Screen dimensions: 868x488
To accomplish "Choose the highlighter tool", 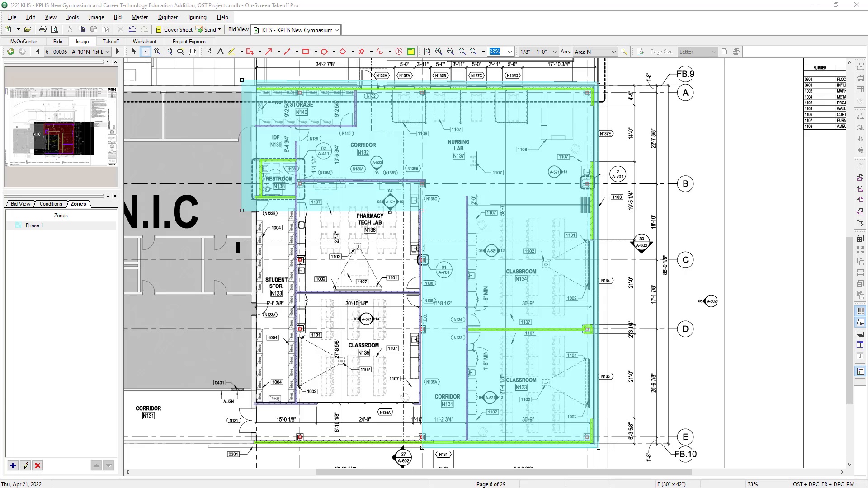I will [x=231, y=52].
